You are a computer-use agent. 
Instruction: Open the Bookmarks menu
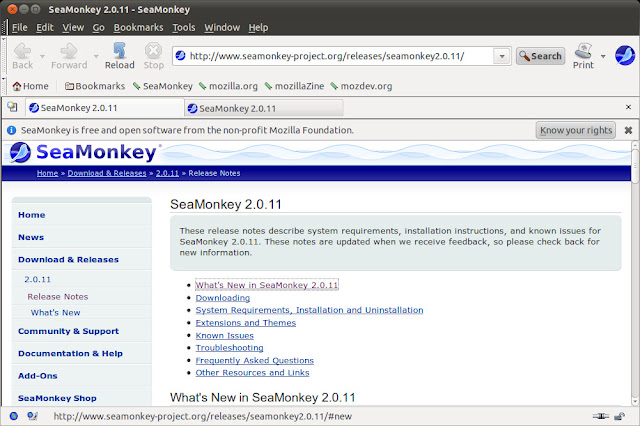click(138, 27)
